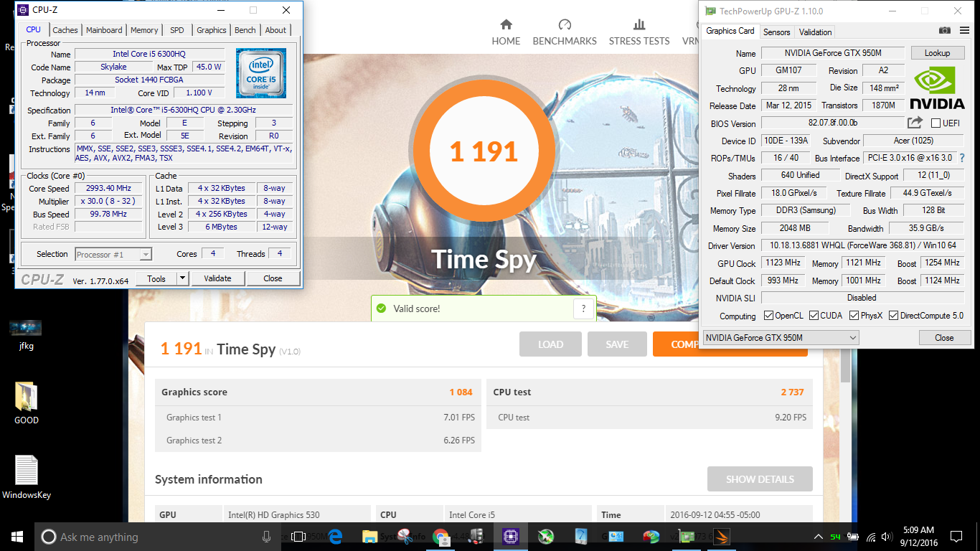The height and width of the screenshot is (551, 980).
Task: Select the WindowsKey file on the desktop
Action: [27, 477]
